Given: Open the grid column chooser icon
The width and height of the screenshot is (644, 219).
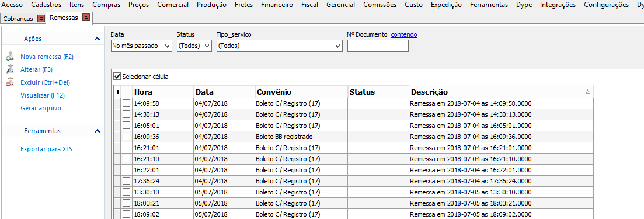Looking at the screenshot, I should 117,92.
